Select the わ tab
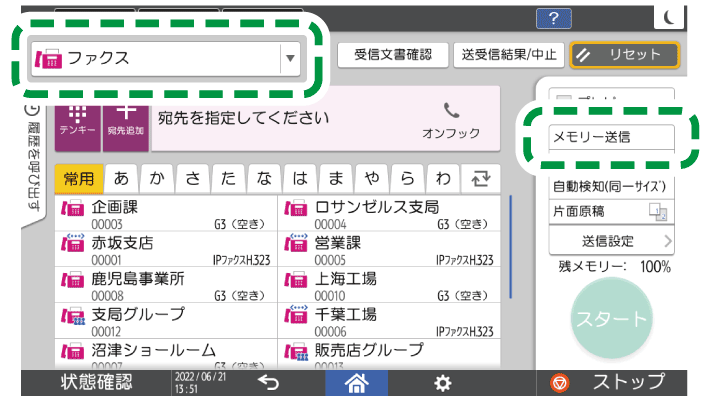Viewport: 711px width, 400px height. pos(443,179)
